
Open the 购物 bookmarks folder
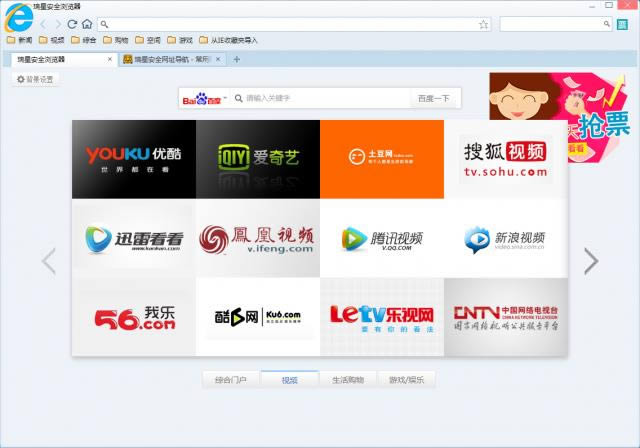(x=116, y=40)
